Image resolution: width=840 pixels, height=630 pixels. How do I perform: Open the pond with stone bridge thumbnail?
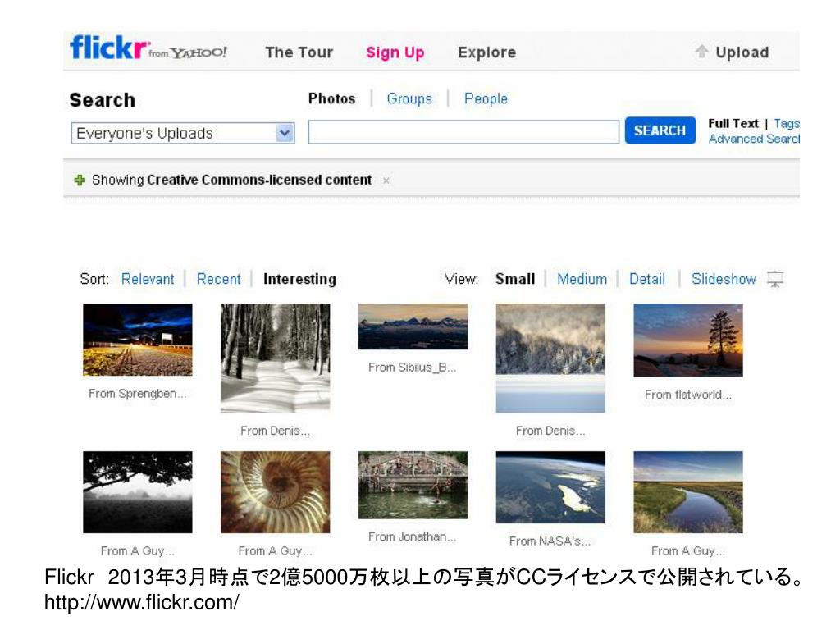(413, 485)
